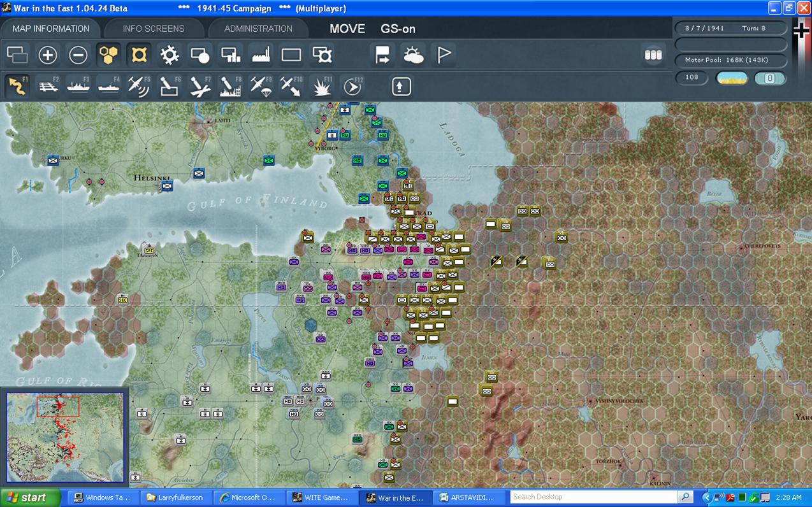The width and height of the screenshot is (812, 507).
Task: Select the F11 explosion mode icon
Action: [x=322, y=86]
